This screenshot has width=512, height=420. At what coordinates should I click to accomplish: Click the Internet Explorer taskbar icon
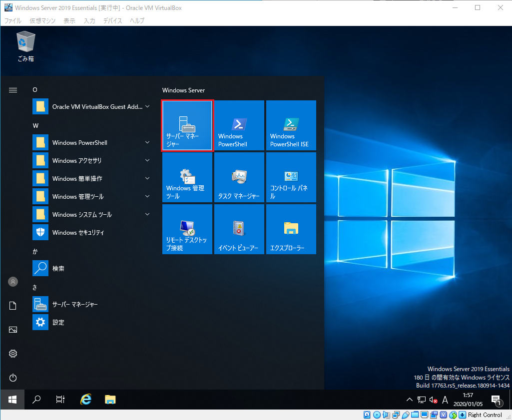[x=86, y=399]
